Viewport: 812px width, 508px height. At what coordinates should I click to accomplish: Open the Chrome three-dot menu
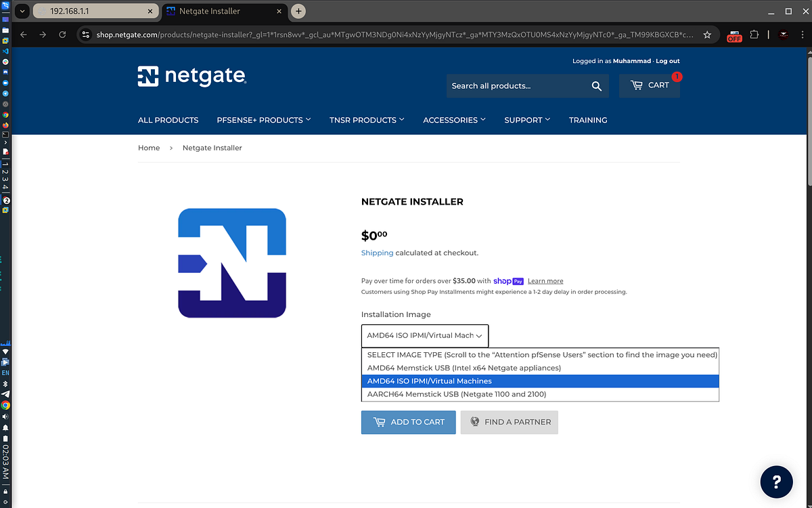tap(801, 35)
